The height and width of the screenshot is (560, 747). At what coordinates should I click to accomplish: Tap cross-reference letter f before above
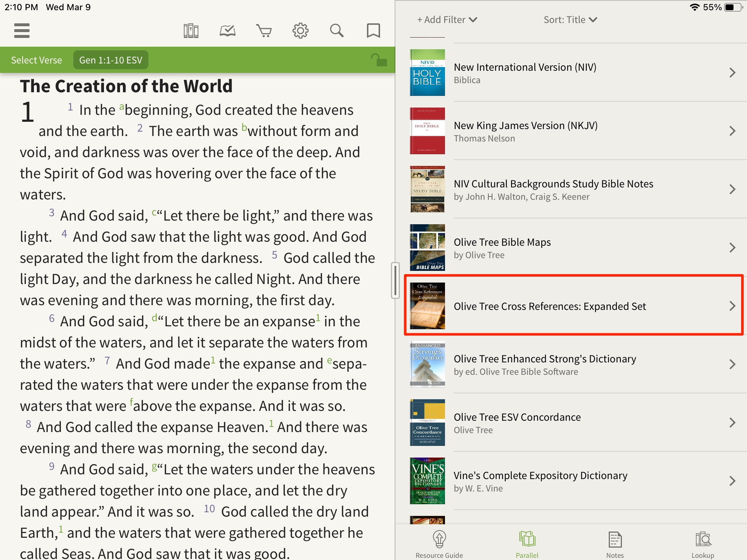(131, 402)
